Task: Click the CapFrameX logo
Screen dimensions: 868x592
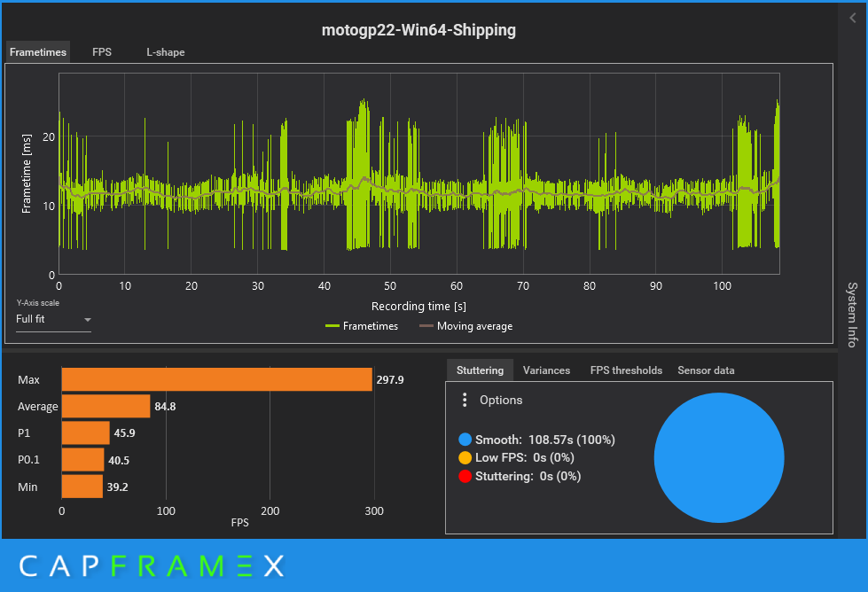Action: point(152,566)
